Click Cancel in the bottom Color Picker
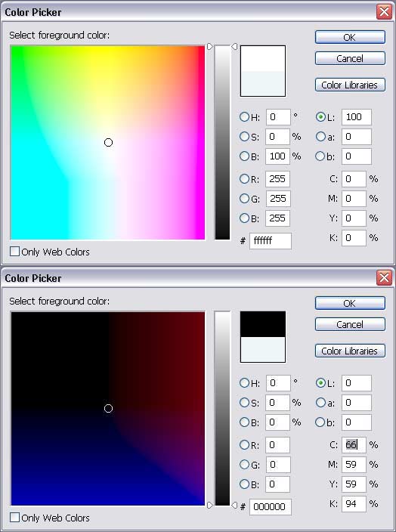The image size is (396, 532). point(350,324)
